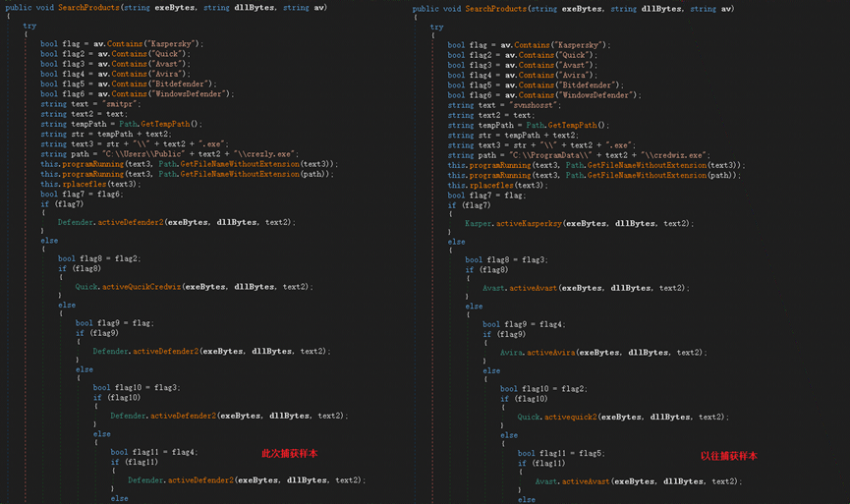This screenshot has height=504, width=850.
Task: Click 'bool flag9 = flag4' in right pane
Action: 524,324
